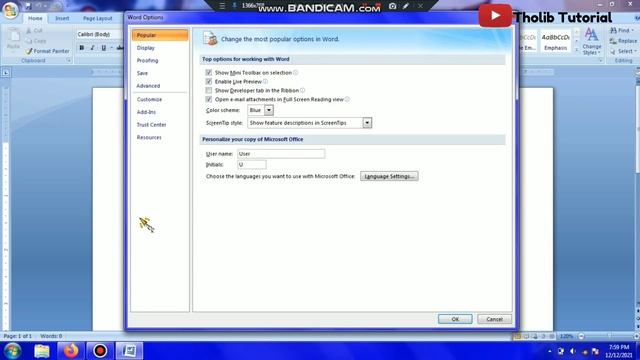Click the Cut scissors icon
This screenshot has height=360, width=640.
point(29,31)
